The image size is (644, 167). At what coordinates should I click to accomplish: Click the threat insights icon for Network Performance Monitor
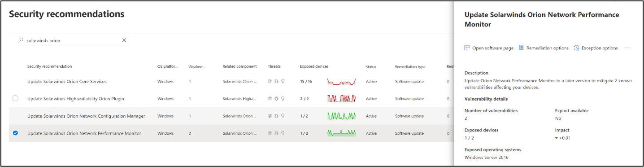click(270, 133)
